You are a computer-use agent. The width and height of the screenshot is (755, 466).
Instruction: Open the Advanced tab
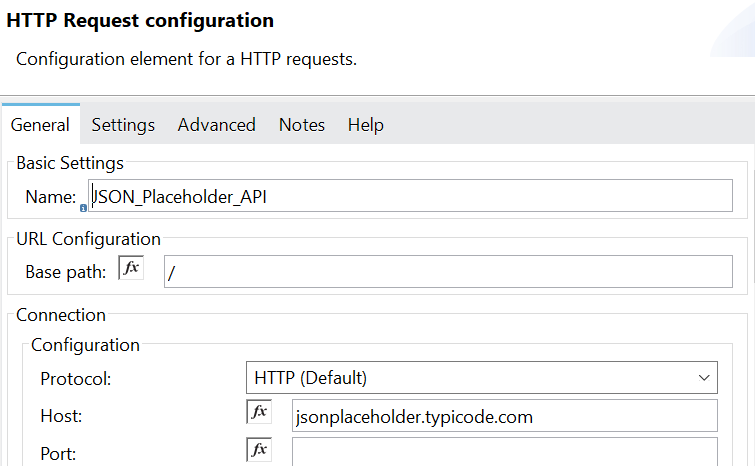coord(217,125)
